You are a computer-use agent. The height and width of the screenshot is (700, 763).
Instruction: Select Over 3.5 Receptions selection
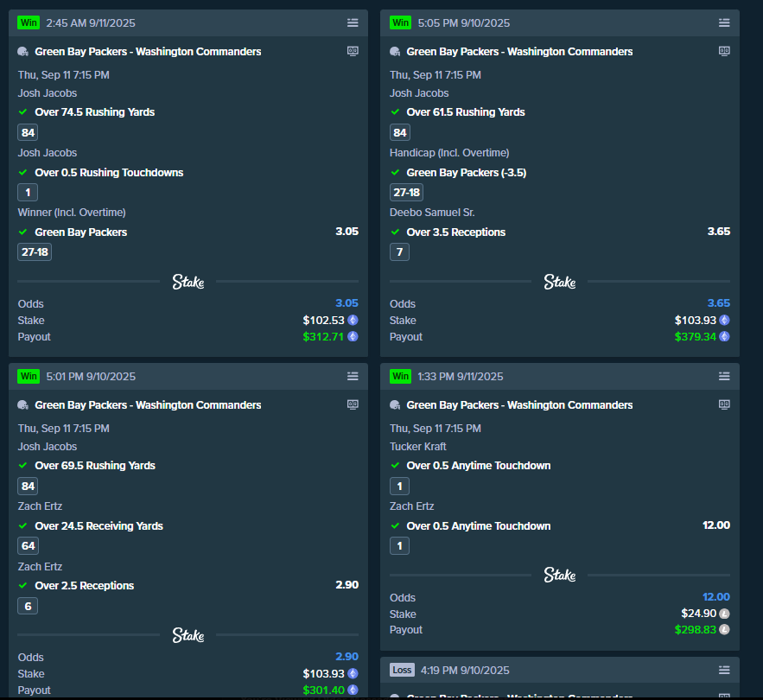click(x=456, y=232)
